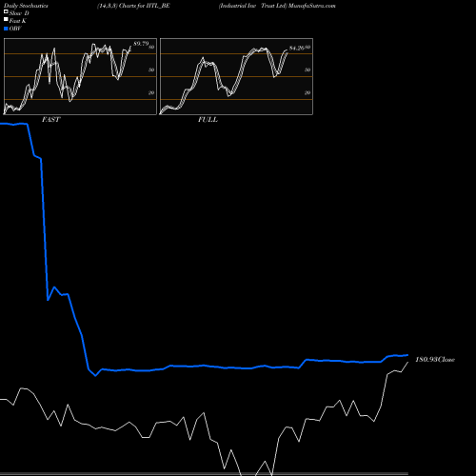
Task: Click the Fast K legend swatch
Action: pyautogui.click(x=6, y=19)
